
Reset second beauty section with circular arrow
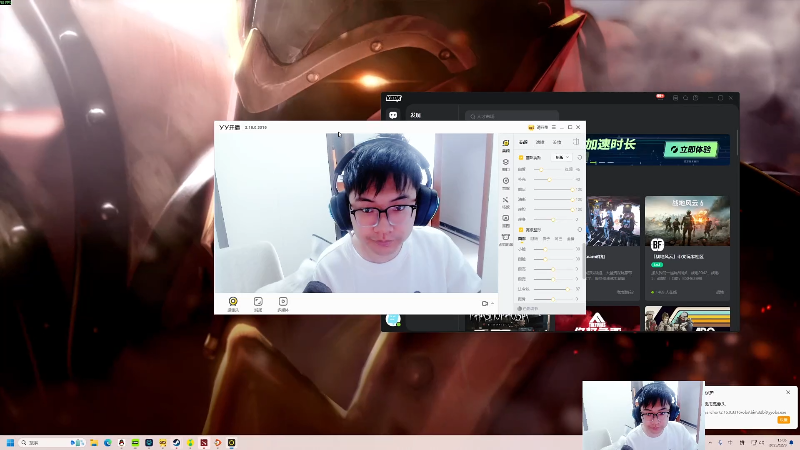tap(580, 230)
